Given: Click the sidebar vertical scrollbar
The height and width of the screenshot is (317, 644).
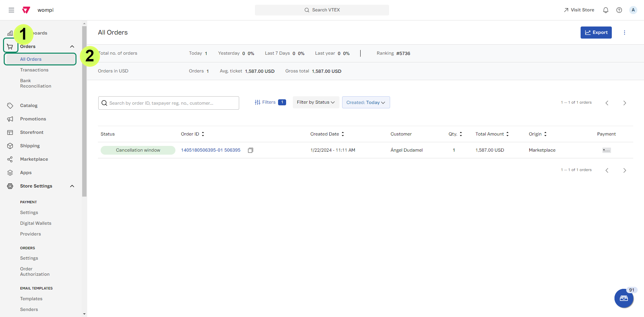Looking at the screenshot, I should point(84,111).
